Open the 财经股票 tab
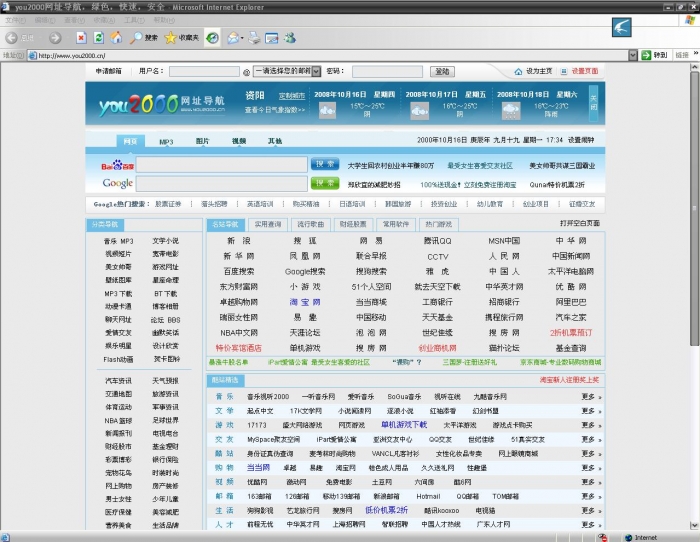 pyautogui.click(x=353, y=224)
